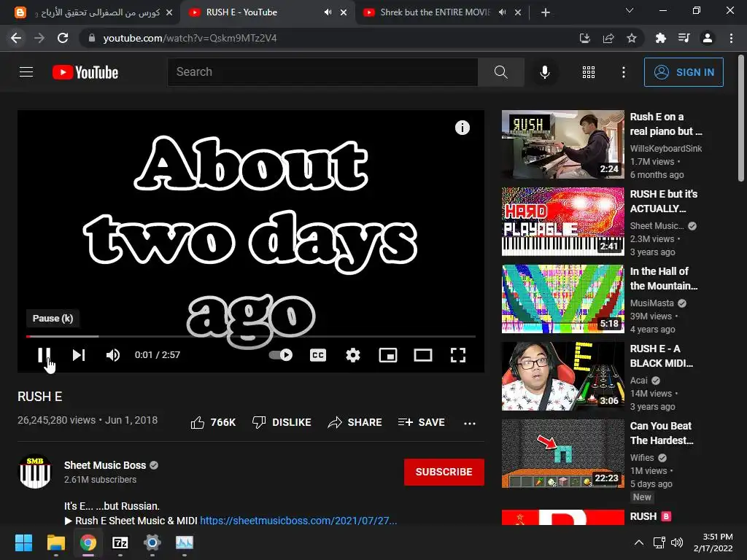
Task: Open Chrome extensions puzzle icon
Action: point(661,38)
